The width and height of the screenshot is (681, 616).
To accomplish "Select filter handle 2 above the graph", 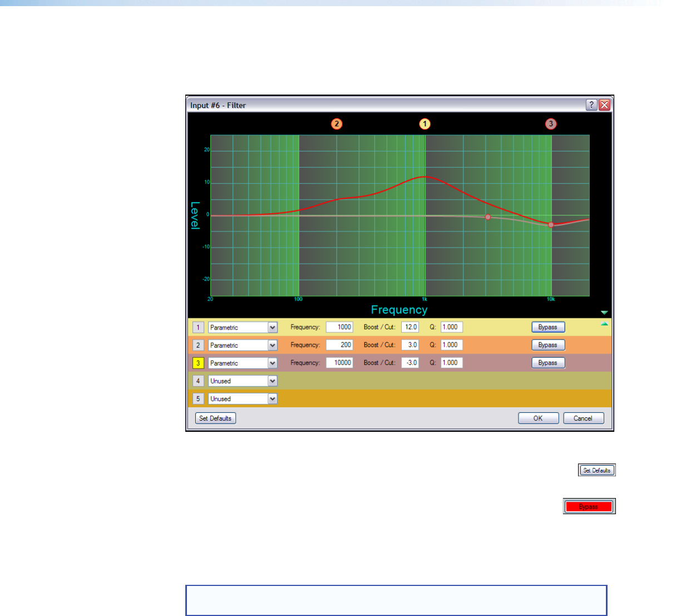I will coord(337,124).
